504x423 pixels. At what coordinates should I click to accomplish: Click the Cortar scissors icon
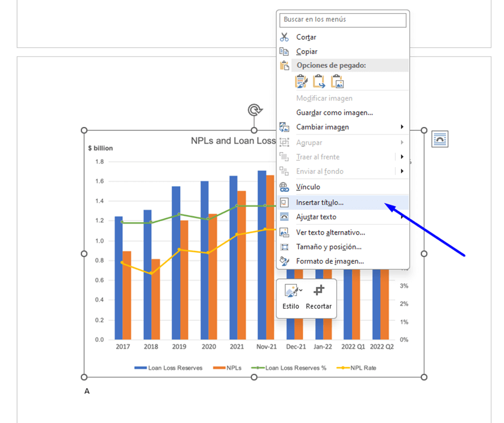click(x=284, y=37)
